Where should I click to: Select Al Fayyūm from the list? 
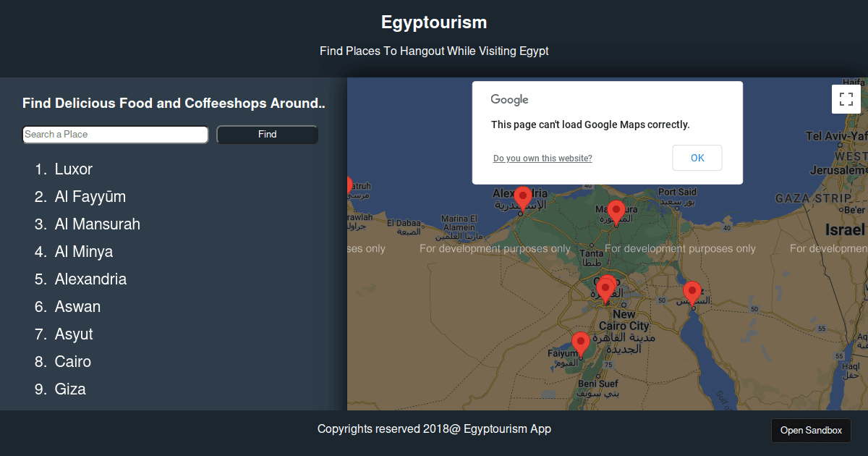tap(90, 197)
